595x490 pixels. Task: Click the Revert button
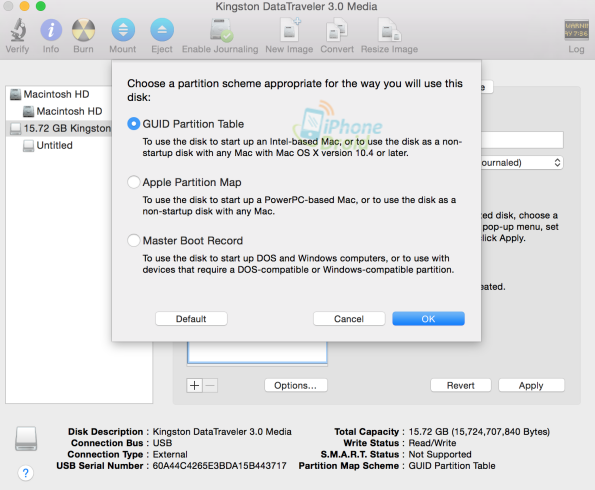(461, 385)
